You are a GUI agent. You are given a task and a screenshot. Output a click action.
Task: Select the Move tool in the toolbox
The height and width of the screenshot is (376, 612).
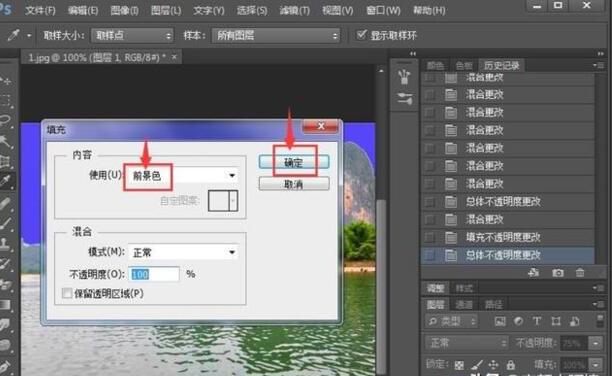point(5,81)
